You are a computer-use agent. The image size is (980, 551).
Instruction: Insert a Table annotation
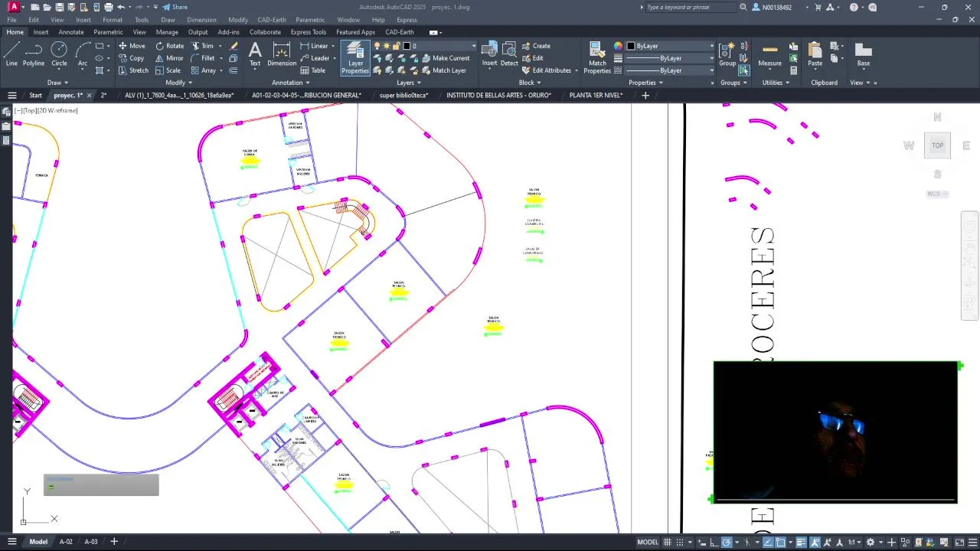tap(312, 70)
